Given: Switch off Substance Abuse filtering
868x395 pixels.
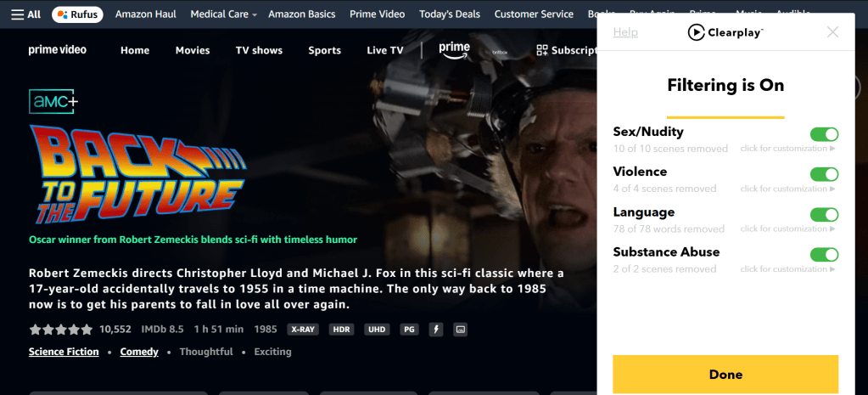Looking at the screenshot, I should 824,255.
